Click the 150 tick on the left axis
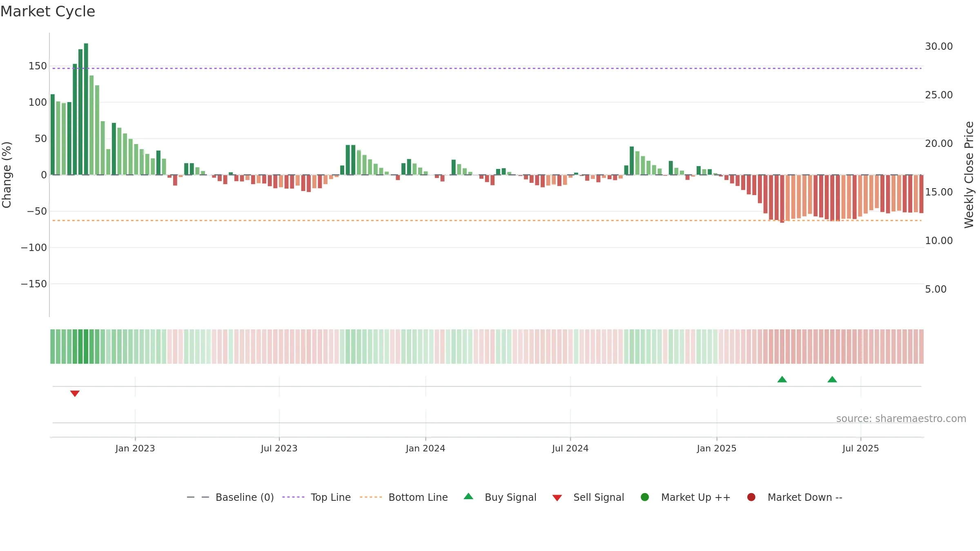This screenshot has height=551, width=980. pos(38,66)
